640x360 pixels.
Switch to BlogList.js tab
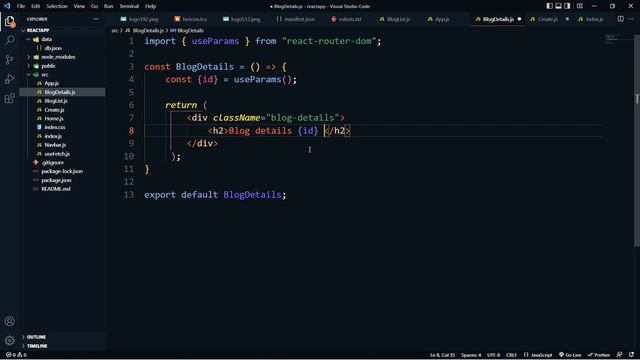pos(395,19)
